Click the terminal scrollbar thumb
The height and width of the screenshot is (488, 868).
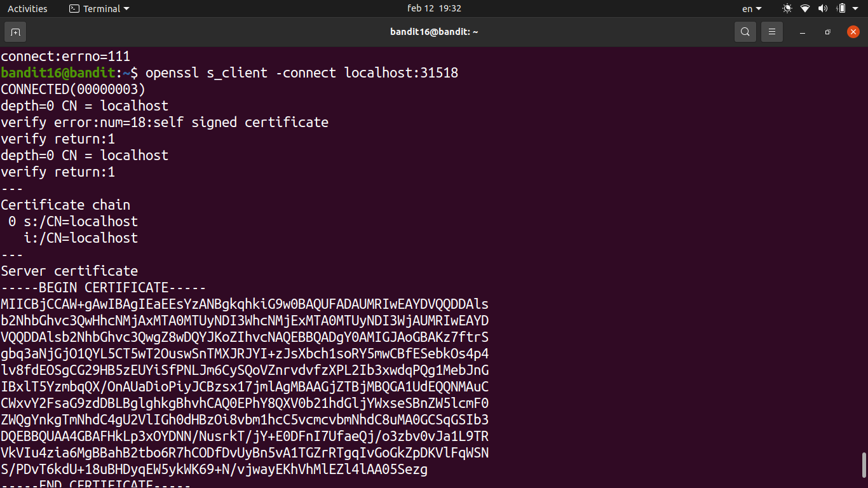[x=864, y=469]
